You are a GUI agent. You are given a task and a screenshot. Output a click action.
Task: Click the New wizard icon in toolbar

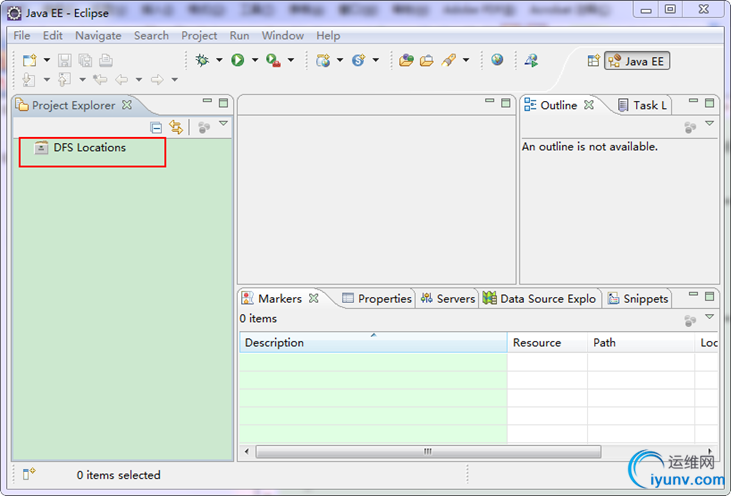[30, 60]
